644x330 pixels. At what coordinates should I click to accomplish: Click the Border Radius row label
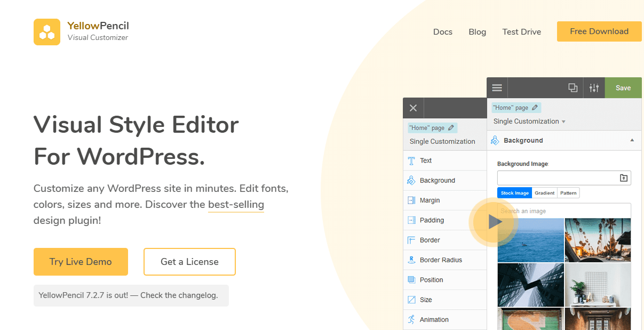coord(441,260)
